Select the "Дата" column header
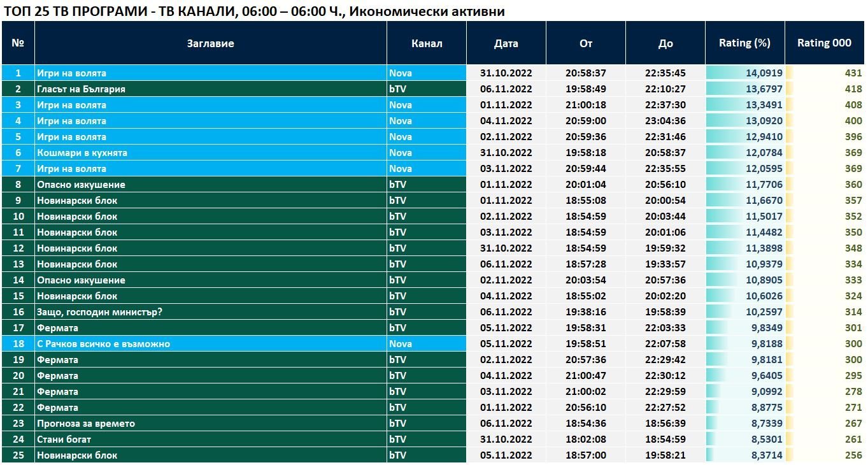Image resolution: width=868 pixels, height=465 pixels. point(506,43)
